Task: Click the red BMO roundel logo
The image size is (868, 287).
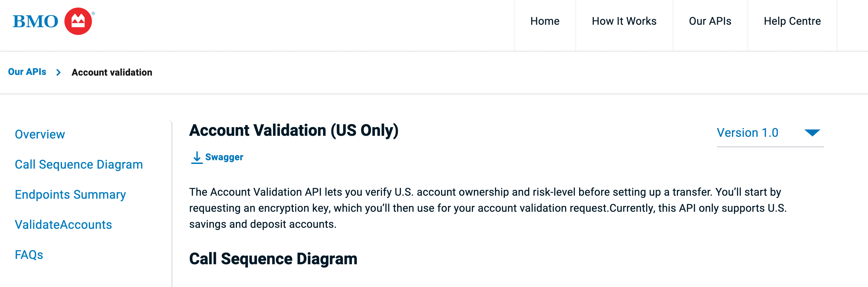Action: point(78,21)
